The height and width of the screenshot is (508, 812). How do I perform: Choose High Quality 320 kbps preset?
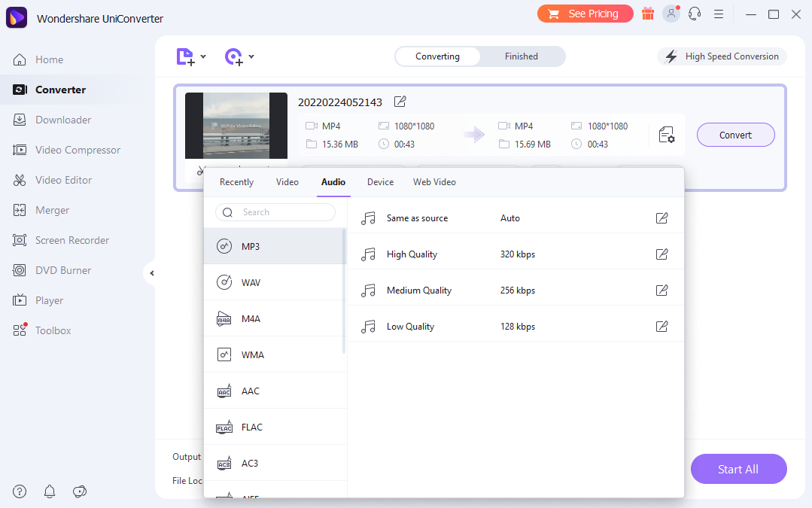click(x=515, y=254)
